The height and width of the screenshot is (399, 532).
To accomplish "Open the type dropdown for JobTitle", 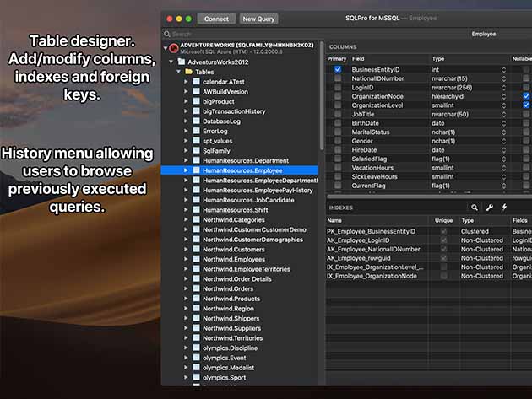I will point(503,114).
